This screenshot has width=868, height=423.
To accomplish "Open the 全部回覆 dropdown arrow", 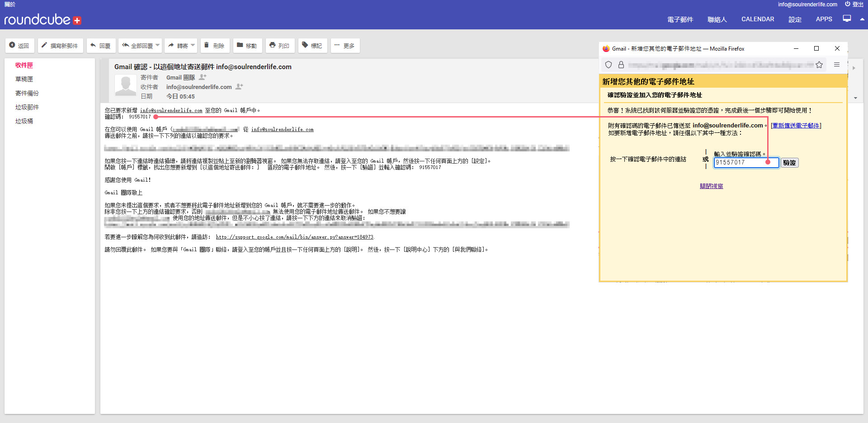I will (157, 45).
